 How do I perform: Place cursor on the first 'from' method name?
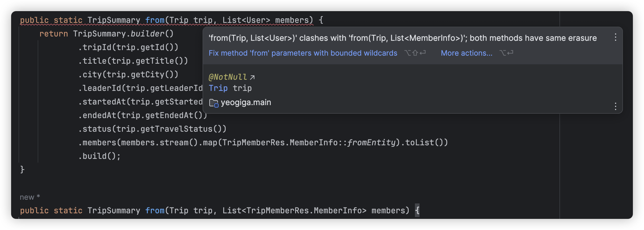point(155,20)
